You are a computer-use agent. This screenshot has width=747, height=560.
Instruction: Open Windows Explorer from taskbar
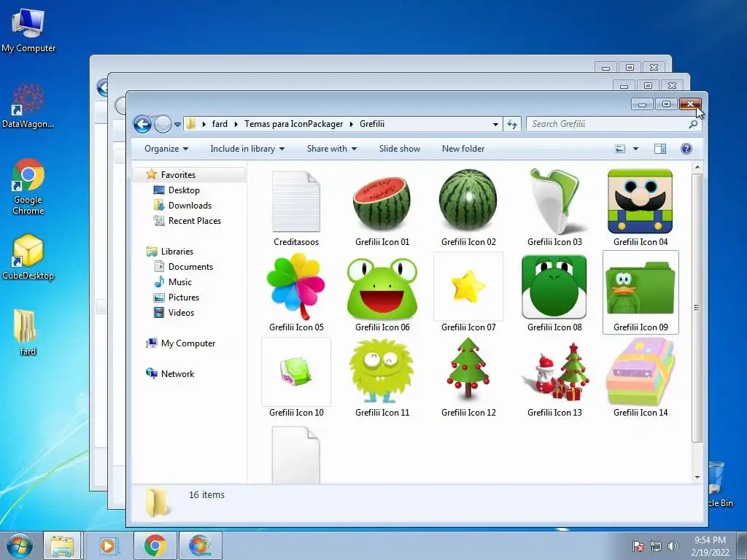click(62, 545)
